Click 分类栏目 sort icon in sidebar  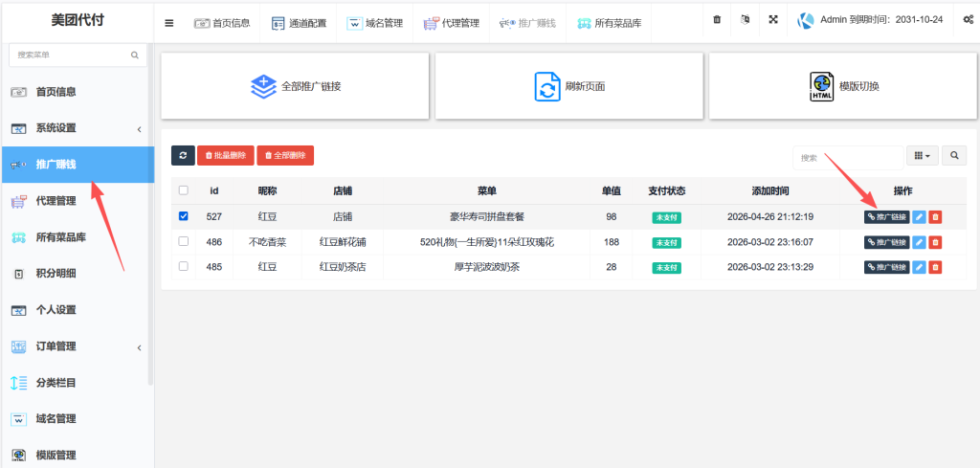(19, 383)
